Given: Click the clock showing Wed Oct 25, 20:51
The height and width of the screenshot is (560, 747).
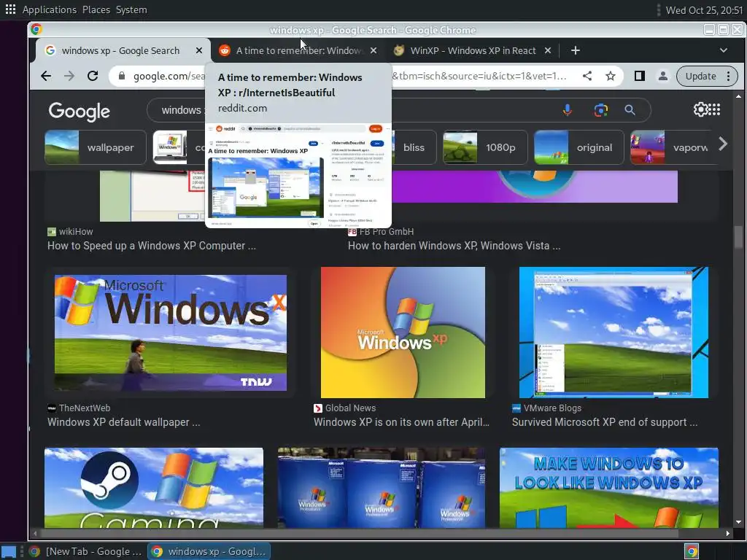Looking at the screenshot, I should [x=704, y=10].
